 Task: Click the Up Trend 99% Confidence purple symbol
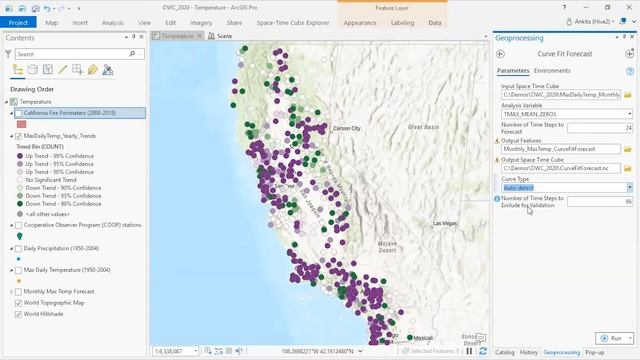[20, 156]
